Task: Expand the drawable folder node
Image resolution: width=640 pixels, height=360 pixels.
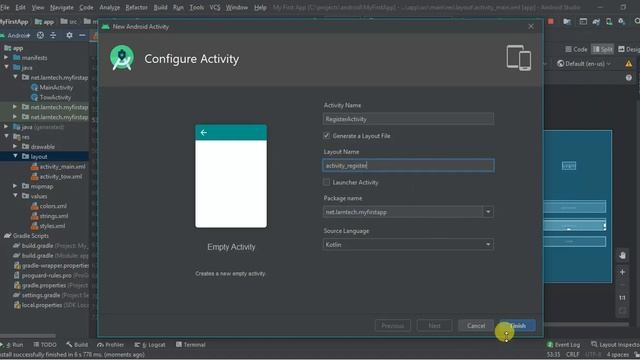Action: 15,146
